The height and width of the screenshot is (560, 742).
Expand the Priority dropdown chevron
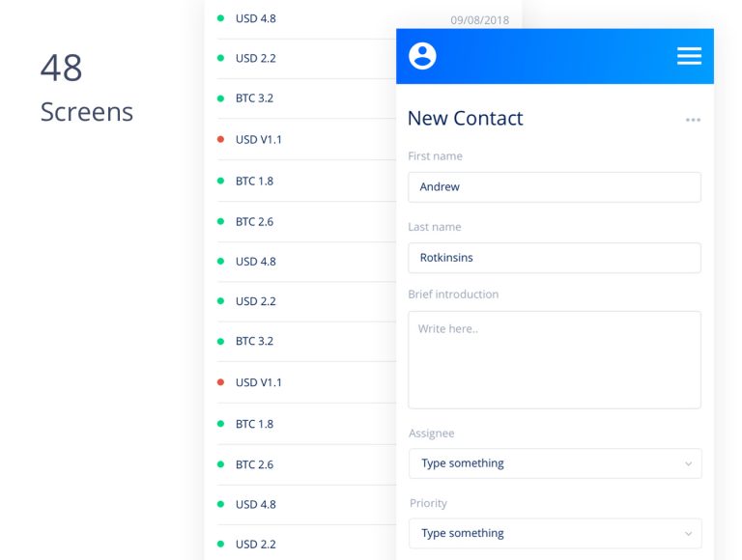[x=688, y=533]
